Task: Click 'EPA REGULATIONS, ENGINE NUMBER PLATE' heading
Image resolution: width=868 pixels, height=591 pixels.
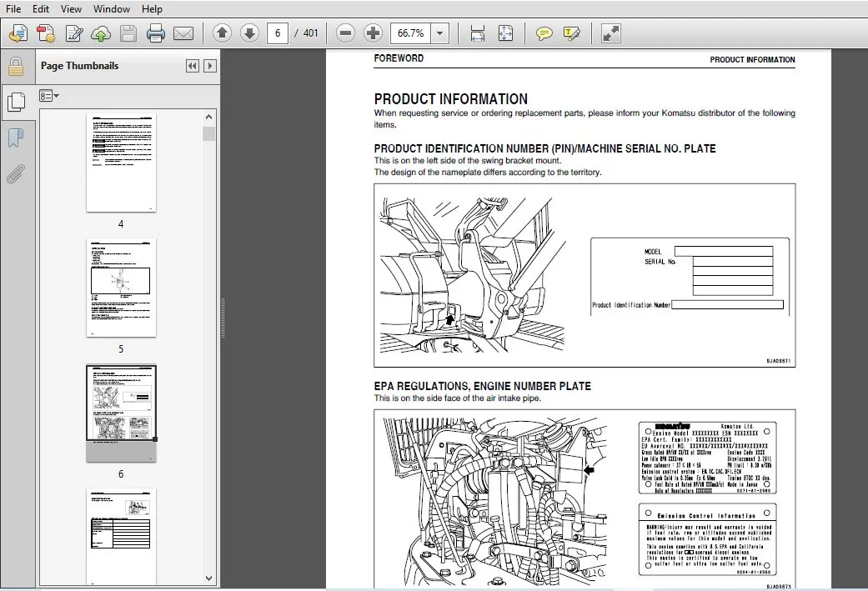Action: 482,386
